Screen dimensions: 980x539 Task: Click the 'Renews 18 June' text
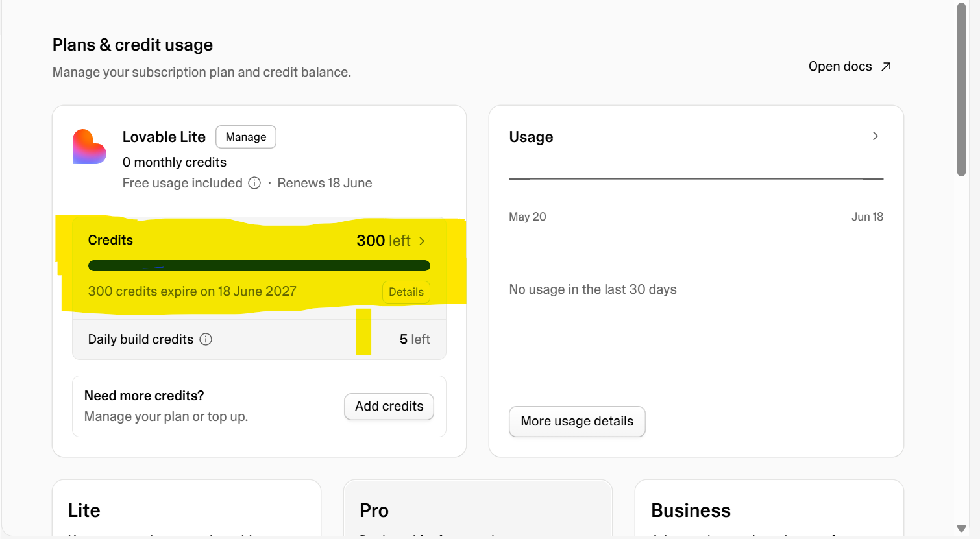pos(325,183)
